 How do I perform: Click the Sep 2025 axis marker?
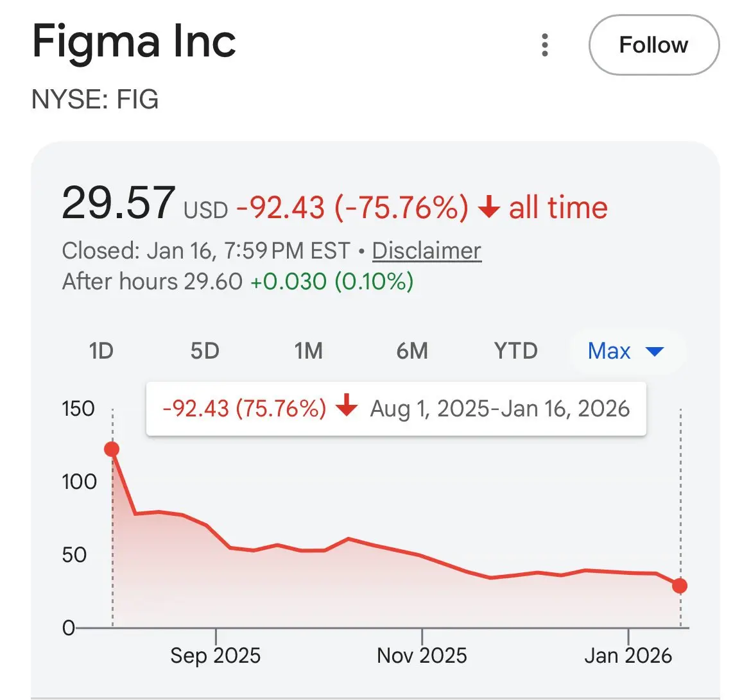tap(216, 655)
